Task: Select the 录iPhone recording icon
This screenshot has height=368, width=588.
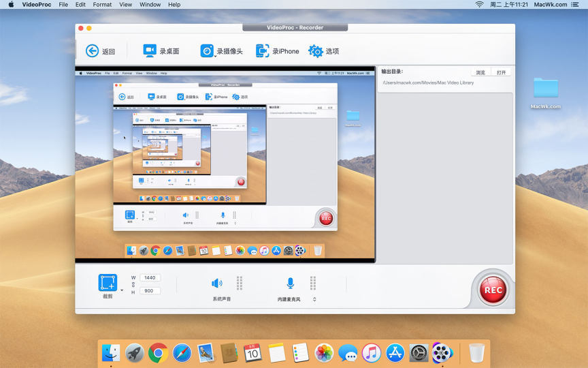Action: [263, 51]
